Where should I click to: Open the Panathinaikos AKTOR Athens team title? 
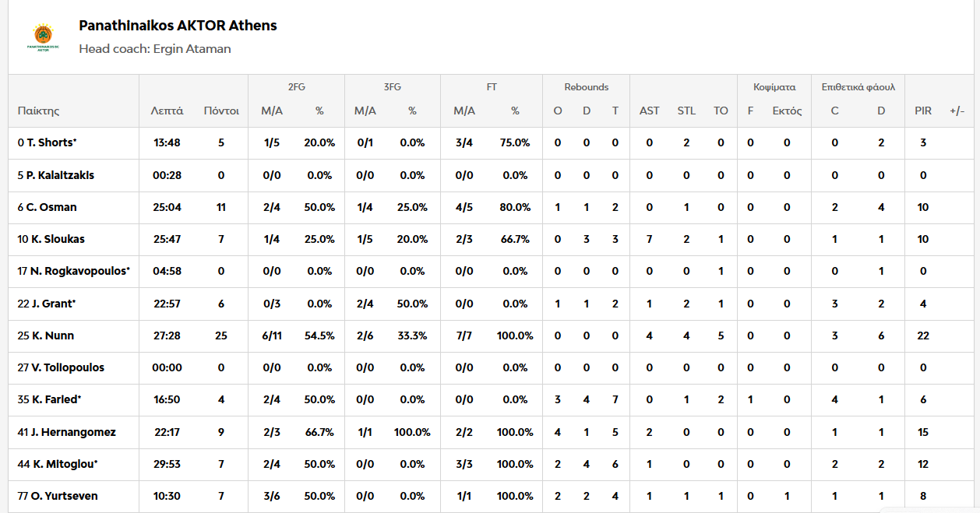(x=178, y=26)
